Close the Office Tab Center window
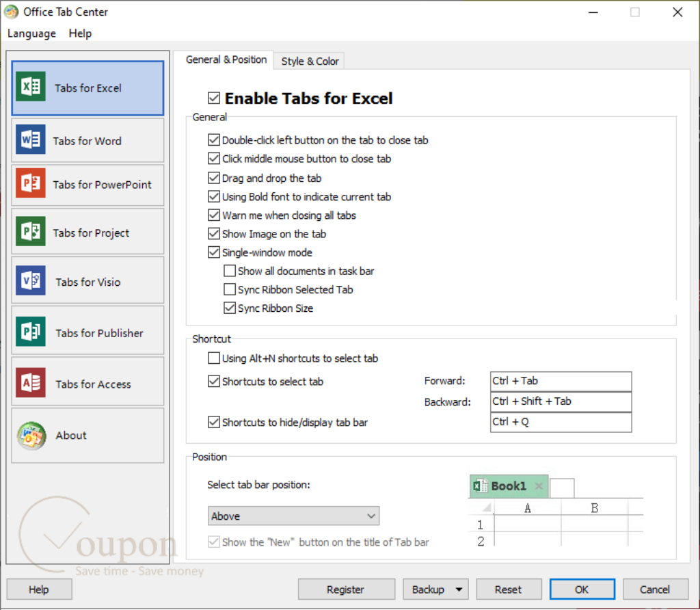 (677, 12)
